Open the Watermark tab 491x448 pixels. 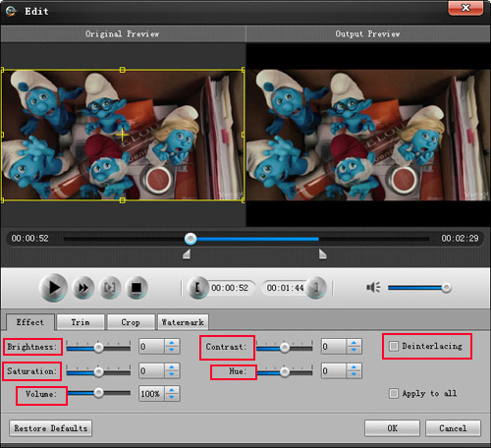[x=183, y=322]
